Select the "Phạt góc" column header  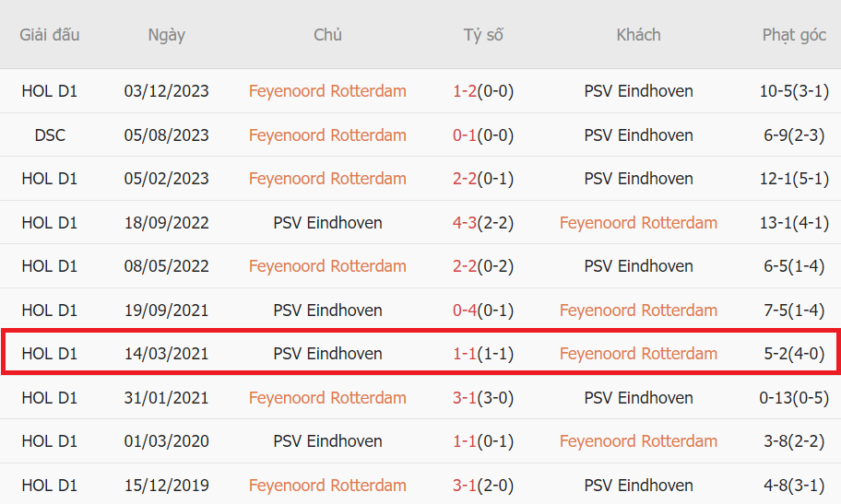(794, 35)
